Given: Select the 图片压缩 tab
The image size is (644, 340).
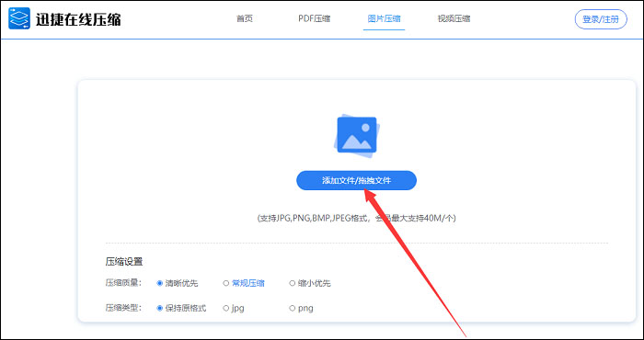Looking at the screenshot, I should click(384, 19).
